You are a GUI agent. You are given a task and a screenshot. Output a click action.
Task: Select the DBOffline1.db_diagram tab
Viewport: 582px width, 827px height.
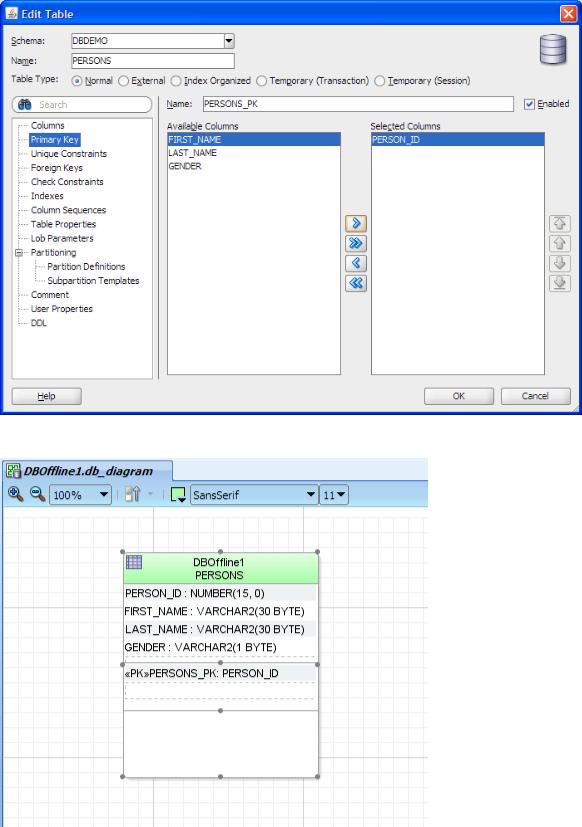click(x=87, y=471)
